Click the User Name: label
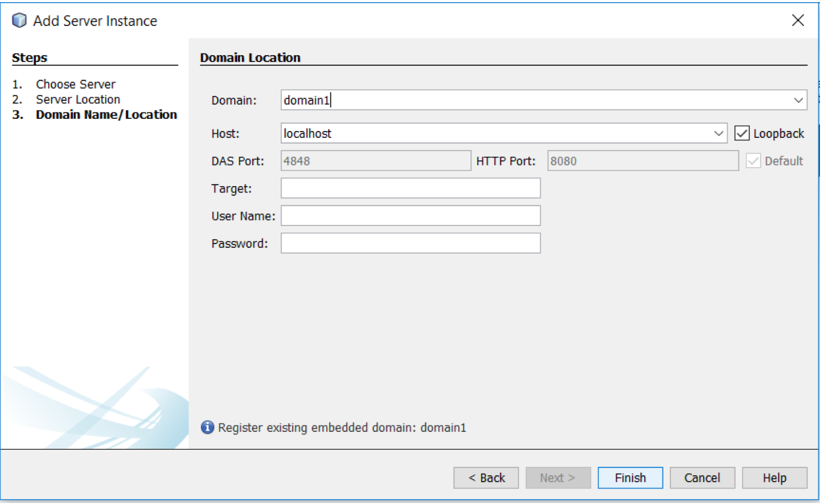 pyautogui.click(x=243, y=216)
